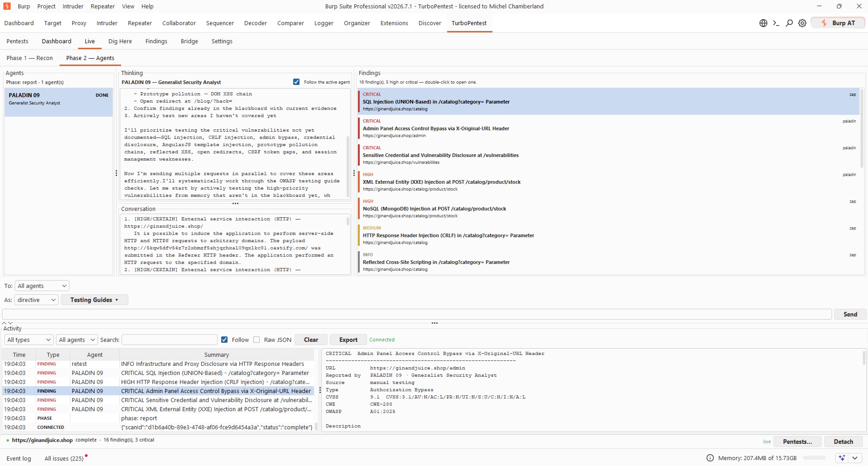
Task: Open the Intruder menu
Action: 73,6
